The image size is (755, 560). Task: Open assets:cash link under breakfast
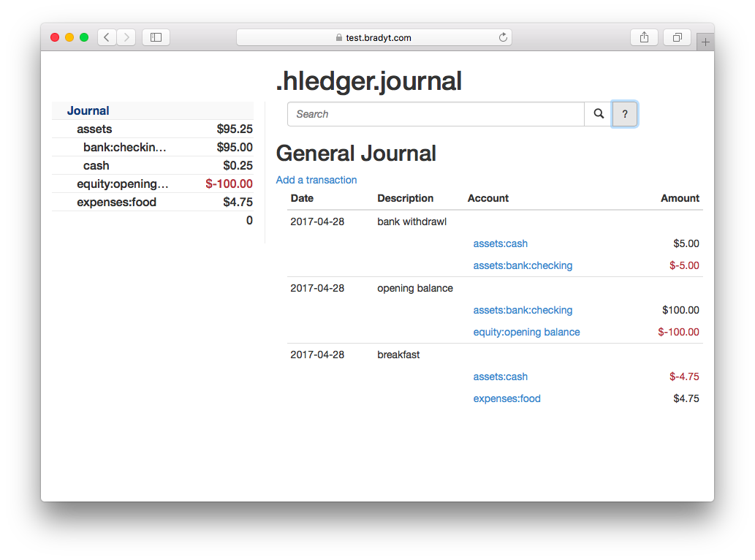pos(500,376)
